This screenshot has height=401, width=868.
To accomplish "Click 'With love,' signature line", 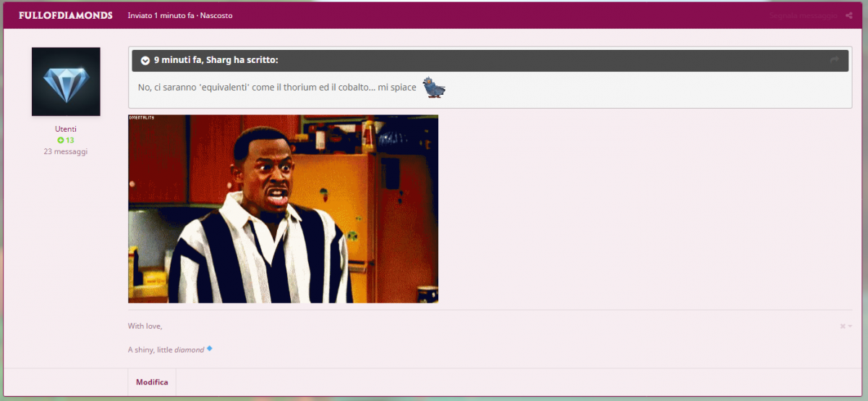I will pos(145,326).
